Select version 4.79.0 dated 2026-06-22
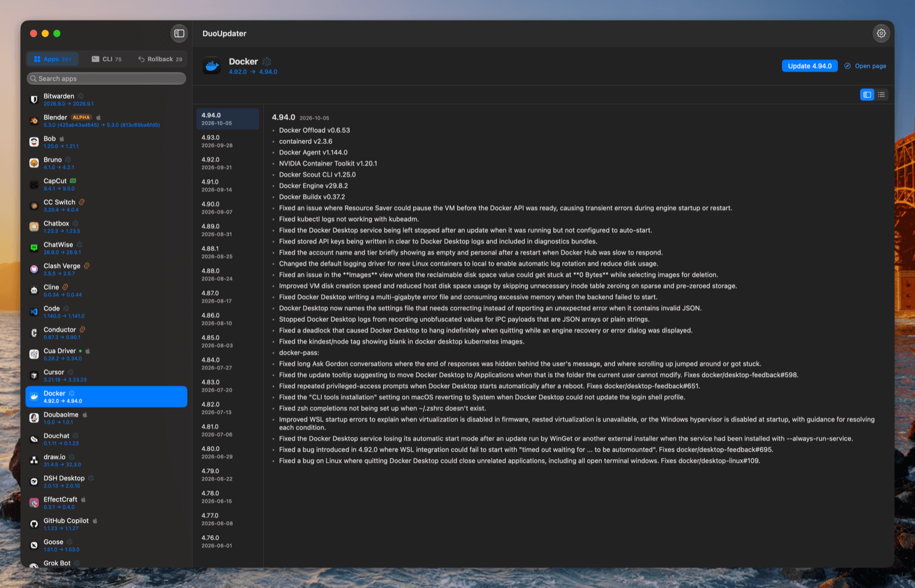Screen dimensions: 915x588 point(228,475)
